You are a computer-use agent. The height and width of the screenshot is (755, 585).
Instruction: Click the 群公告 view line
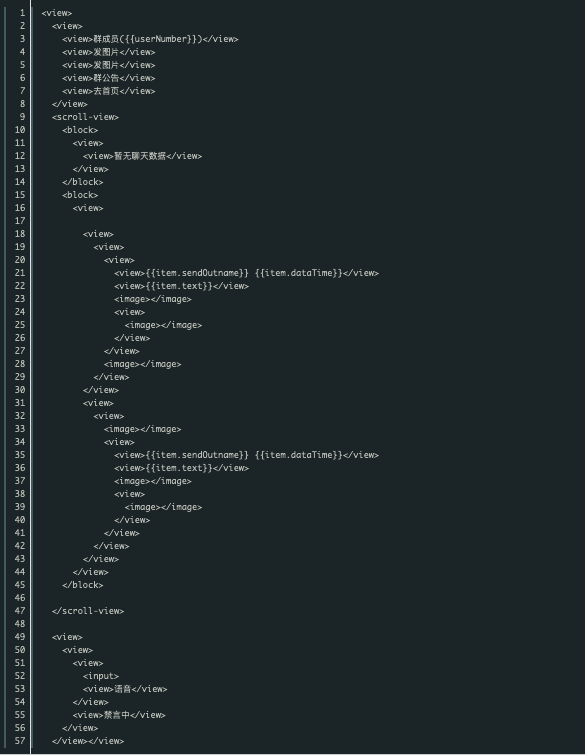109,78
